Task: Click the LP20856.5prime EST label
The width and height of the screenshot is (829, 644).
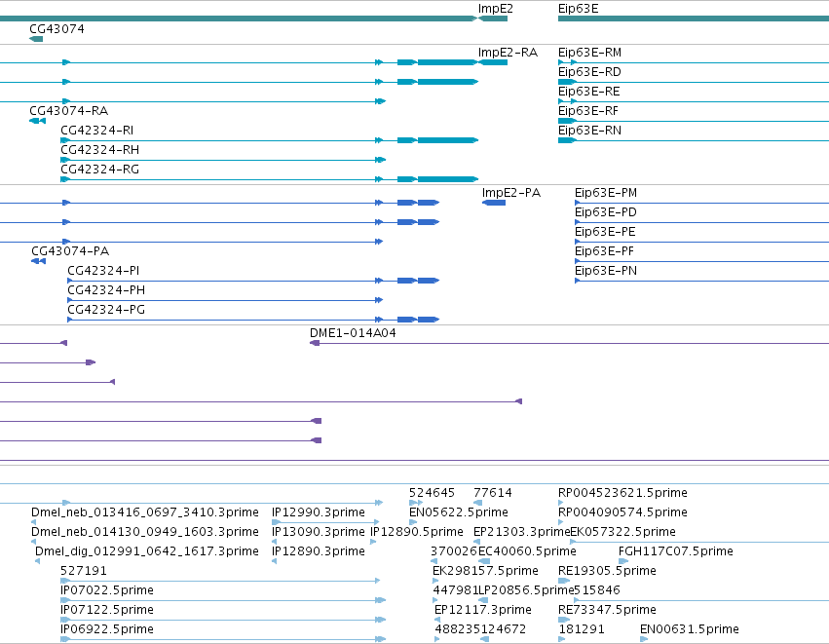Action: [x=526, y=590]
